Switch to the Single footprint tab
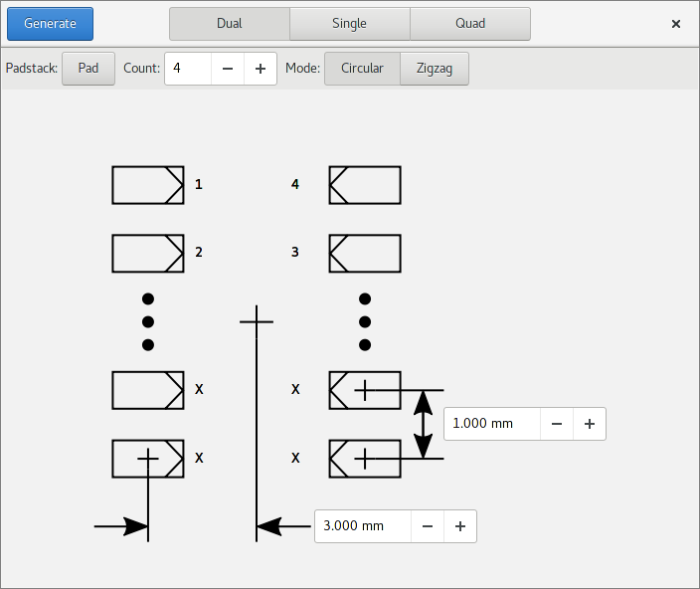The width and height of the screenshot is (700, 589). [x=350, y=24]
